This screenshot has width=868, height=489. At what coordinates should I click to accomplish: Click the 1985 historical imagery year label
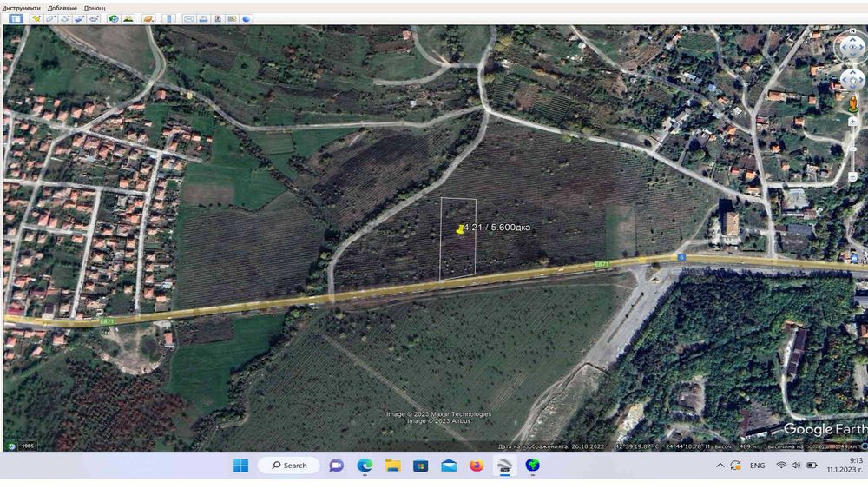tap(27, 446)
